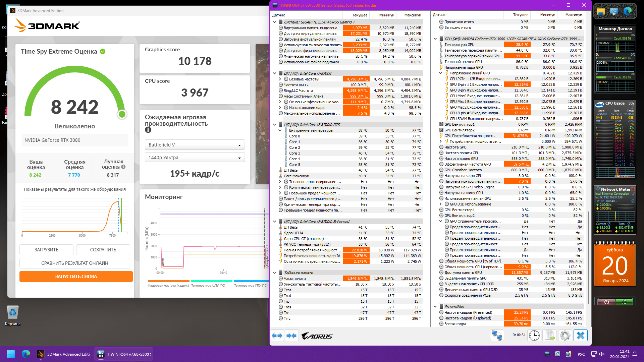Collapse the Тайминги памяти section

[274, 273]
